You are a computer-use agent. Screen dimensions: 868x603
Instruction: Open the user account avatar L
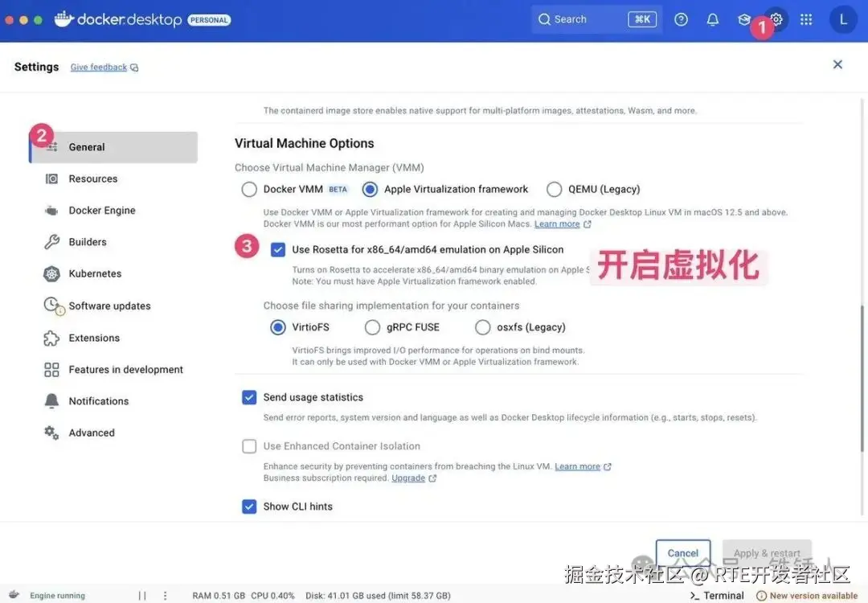coord(842,19)
